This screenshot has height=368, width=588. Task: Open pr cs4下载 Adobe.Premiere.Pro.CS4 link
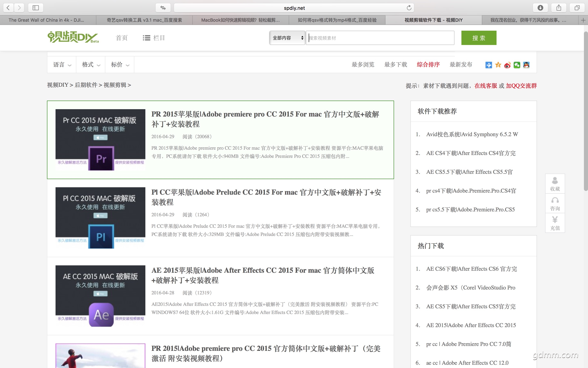[471, 191]
